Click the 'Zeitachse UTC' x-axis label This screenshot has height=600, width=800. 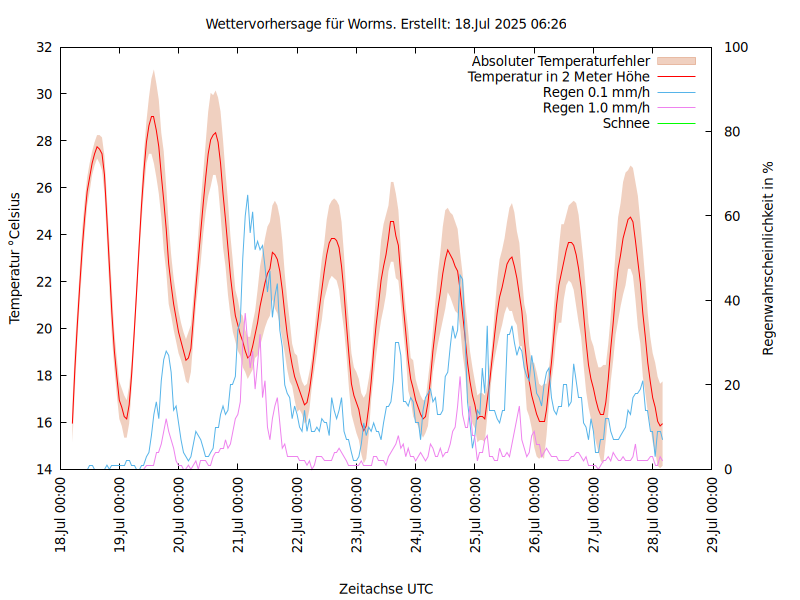386,588
